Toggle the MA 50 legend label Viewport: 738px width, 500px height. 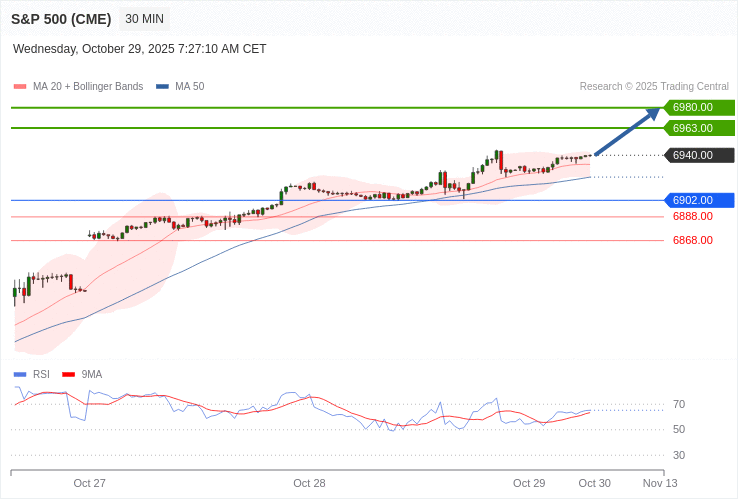[189, 87]
